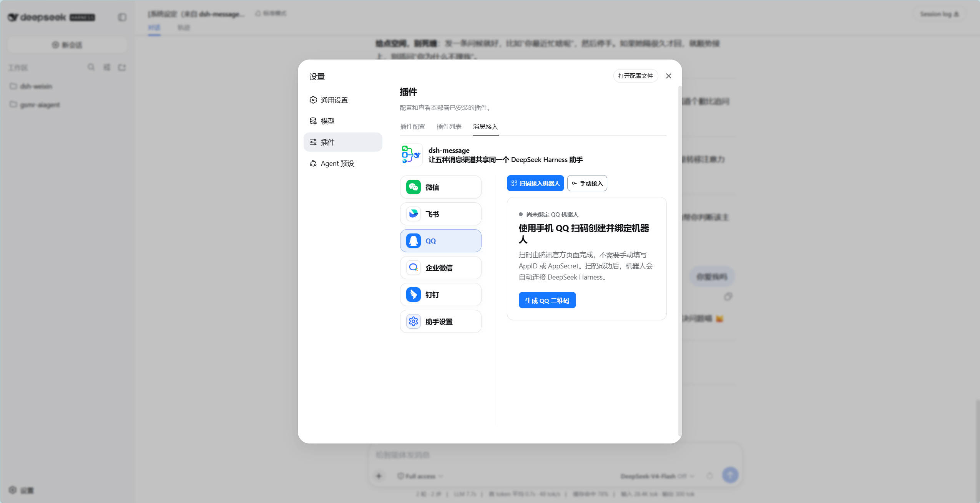Click the workspace search icon in sidebar
The image size is (980, 503).
click(x=91, y=67)
